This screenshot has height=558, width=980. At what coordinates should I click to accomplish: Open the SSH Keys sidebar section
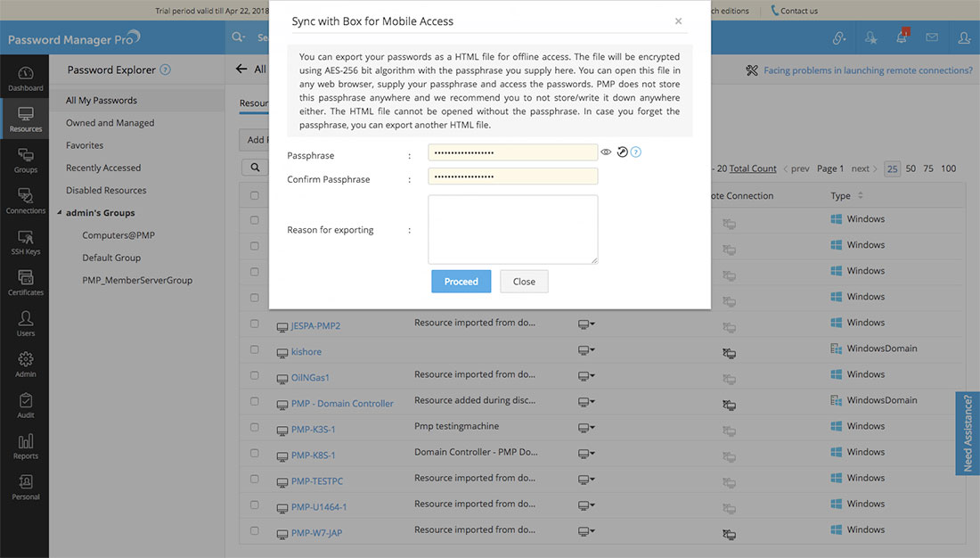tap(26, 243)
